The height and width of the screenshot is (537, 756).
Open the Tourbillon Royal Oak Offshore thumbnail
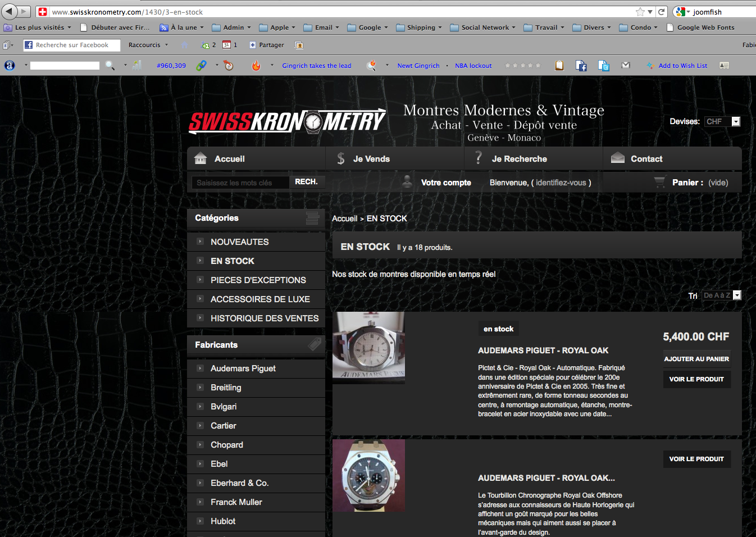[368, 475]
